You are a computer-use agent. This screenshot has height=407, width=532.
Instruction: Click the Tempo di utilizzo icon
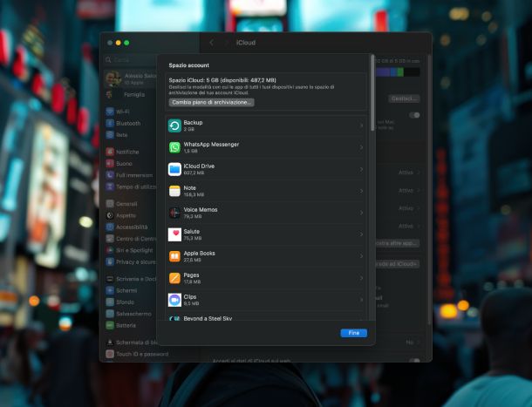(x=110, y=187)
